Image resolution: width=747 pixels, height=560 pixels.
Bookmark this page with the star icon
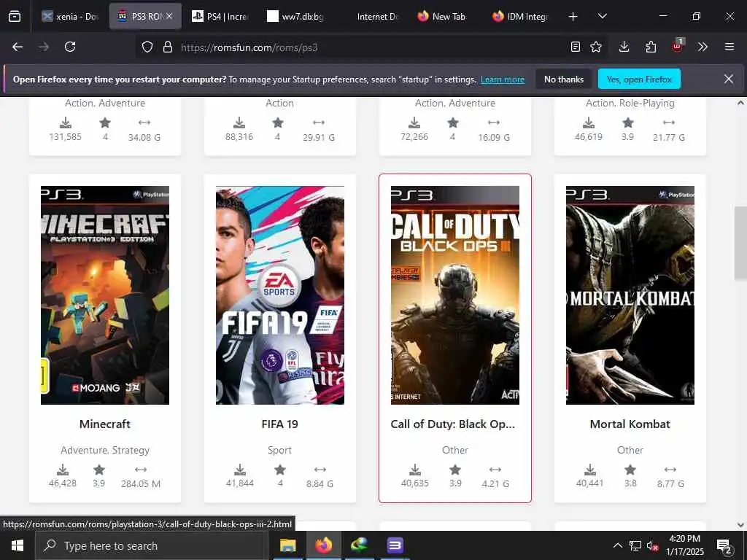click(596, 47)
